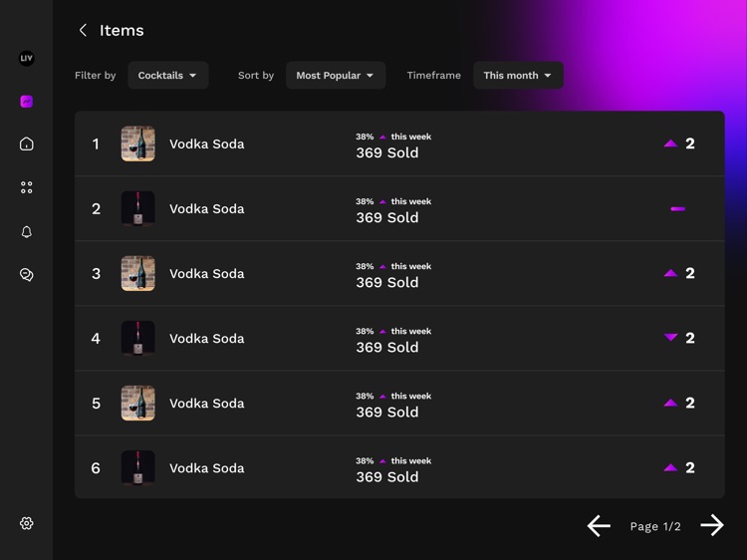Select the Vodka Soda name in row 2

point(207,208)
